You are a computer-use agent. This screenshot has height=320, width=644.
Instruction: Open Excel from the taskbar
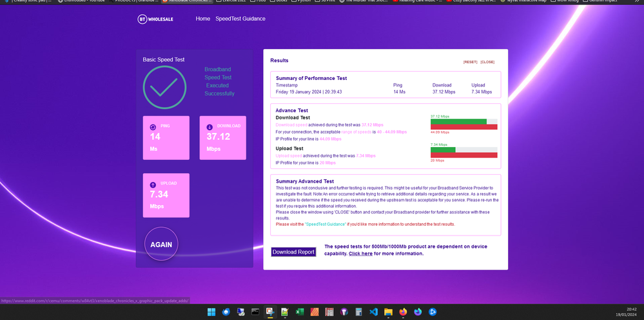(300, 312)
